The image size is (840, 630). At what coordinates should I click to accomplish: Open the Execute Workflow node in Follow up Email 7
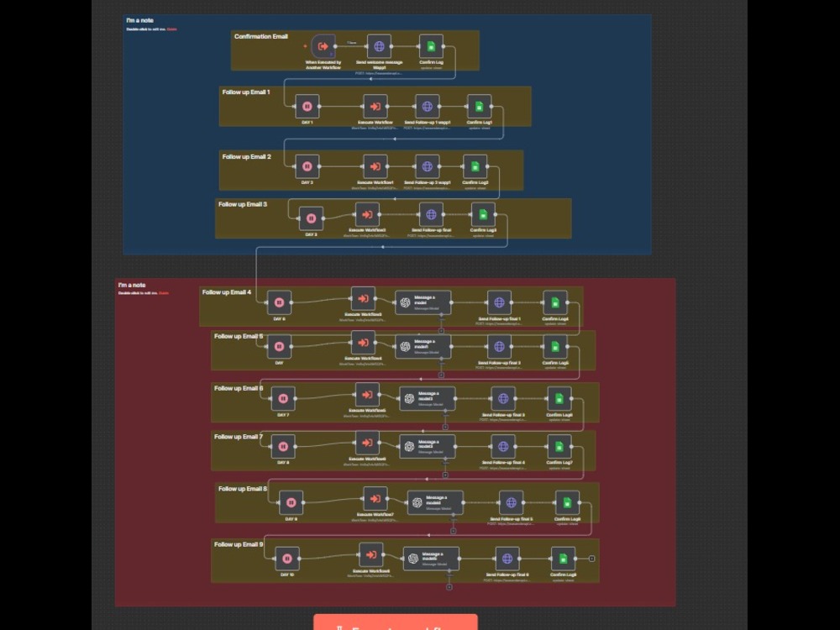[x=367, y=443]
